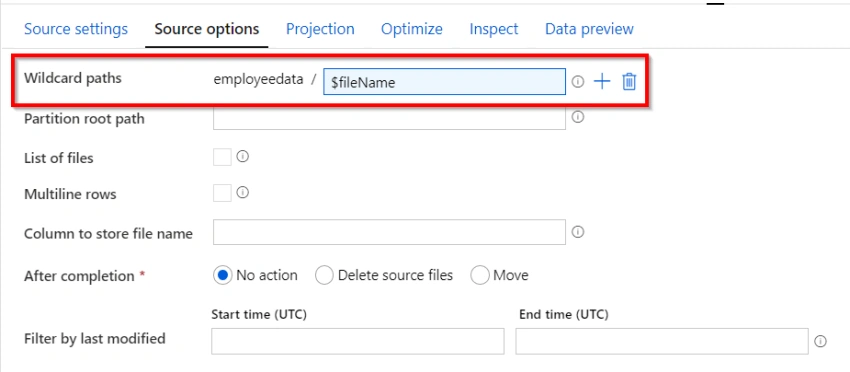850x372 pixels.
Task: Focus the Partition root path input
Action: coord(389,118)
